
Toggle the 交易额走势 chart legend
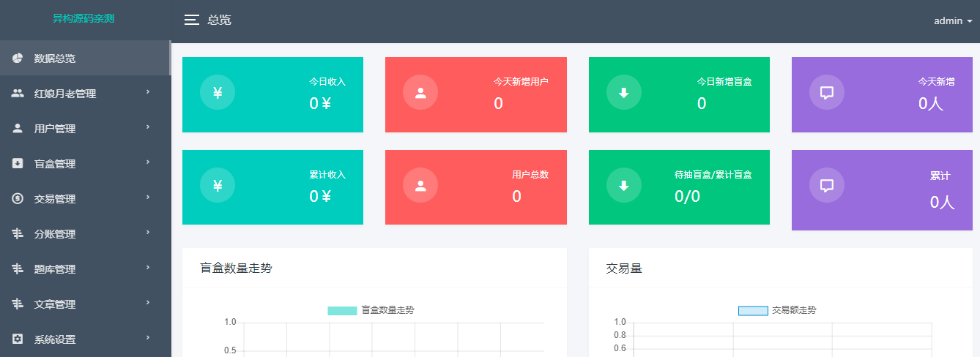click(x=777, y=310)
